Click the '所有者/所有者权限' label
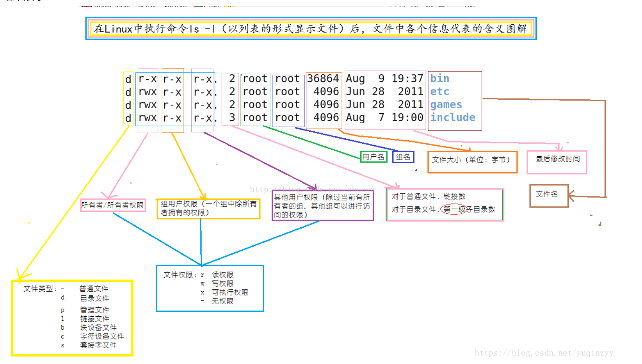 tap(113, 205)
